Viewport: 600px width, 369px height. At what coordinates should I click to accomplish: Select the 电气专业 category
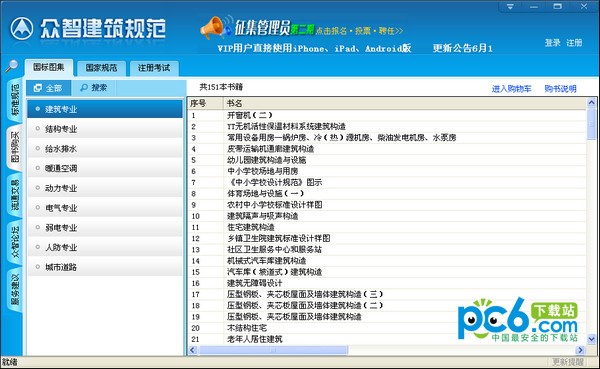[x=105, y=208]
